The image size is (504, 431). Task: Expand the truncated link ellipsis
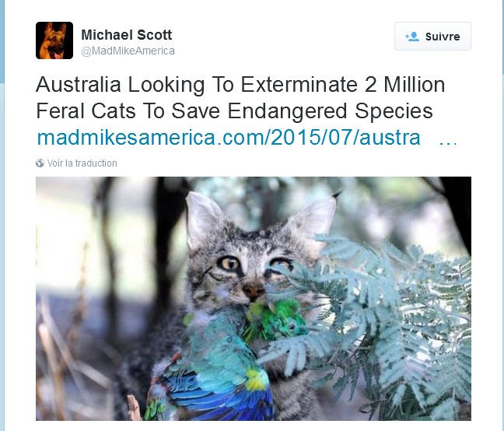(448, 142)
